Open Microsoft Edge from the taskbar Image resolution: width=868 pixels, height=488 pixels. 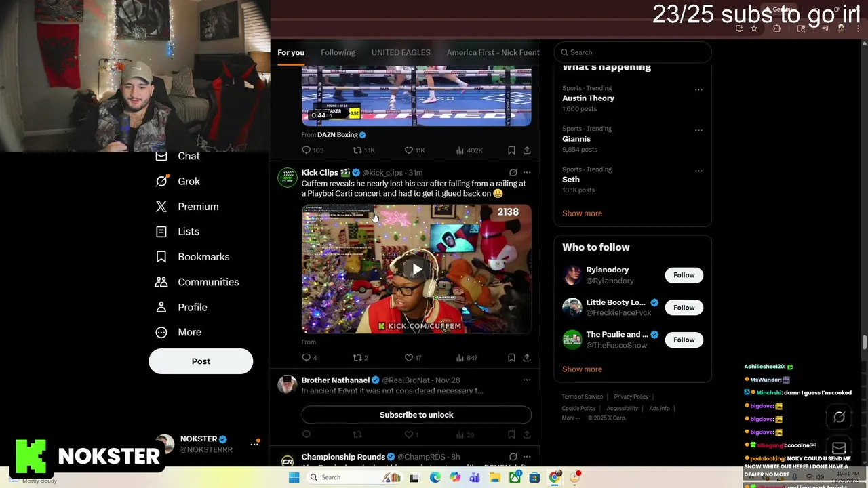(x=435, y=477)
